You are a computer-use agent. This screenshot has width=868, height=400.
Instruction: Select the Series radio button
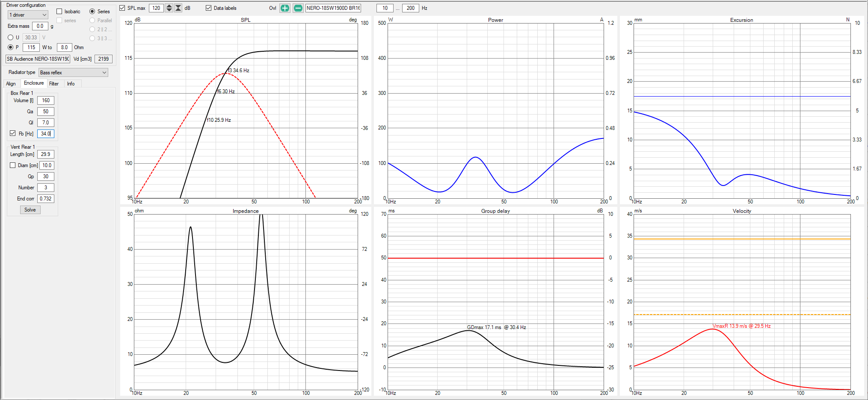point(92,12)
